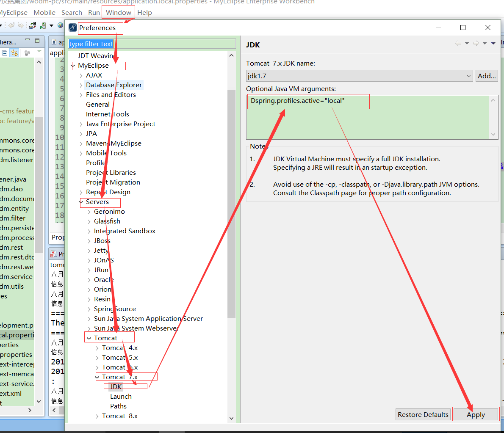Click the preferences tree vertical scrollbar
The image size is (504, 433).
(x=231, y=204)
